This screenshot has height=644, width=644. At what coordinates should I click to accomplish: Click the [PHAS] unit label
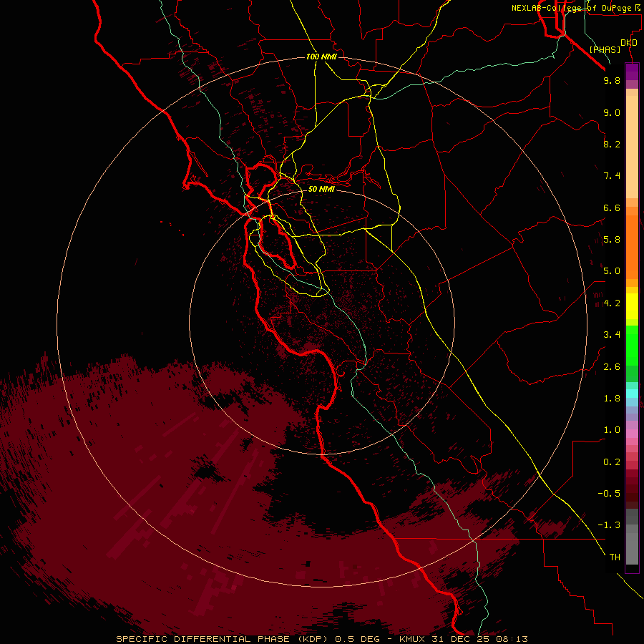pyautogui.click(x=605, y=49)
